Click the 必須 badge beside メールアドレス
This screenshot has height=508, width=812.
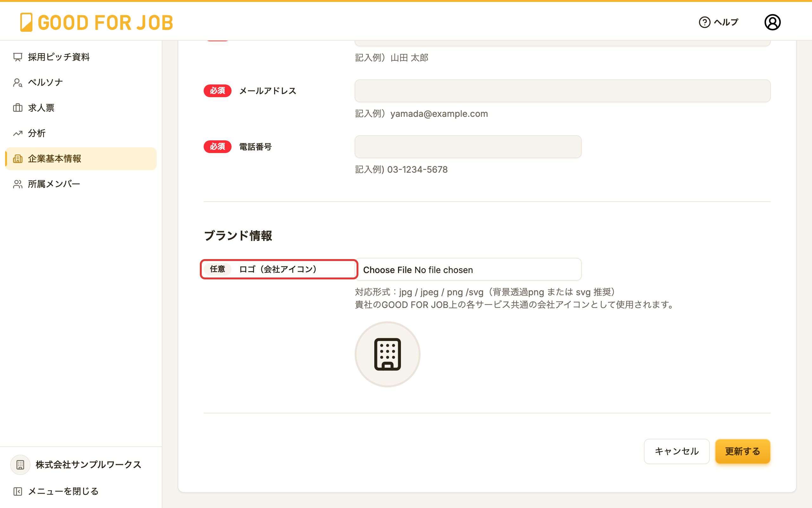(x=217, y=91)
